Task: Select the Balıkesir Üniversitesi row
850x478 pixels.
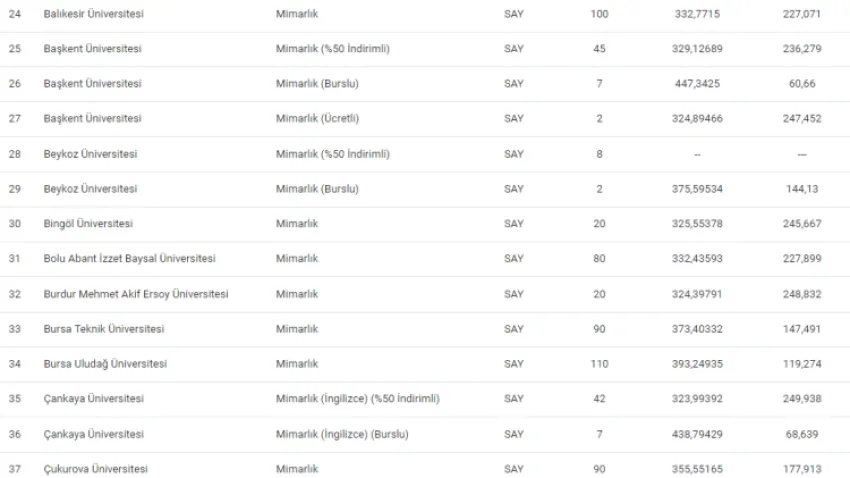Action: [425, 15]
